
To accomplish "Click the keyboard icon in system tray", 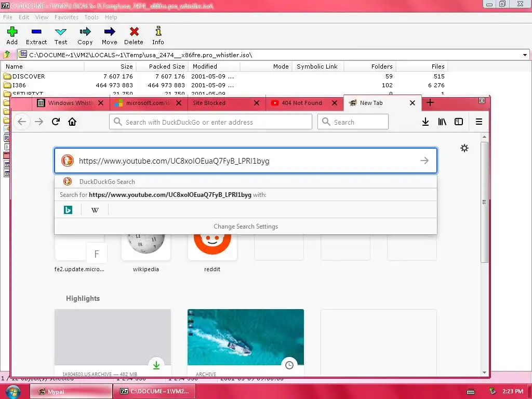I will click(x=471, y=392).
